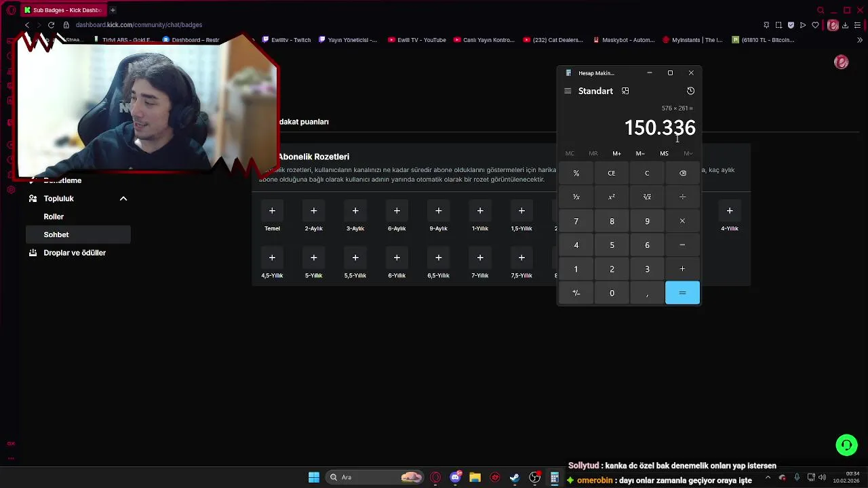Screen dimensions: 868x488
Task: Add badge for 5-Yıllık tier
Action: pyautogui.click(x=313, y=258)
